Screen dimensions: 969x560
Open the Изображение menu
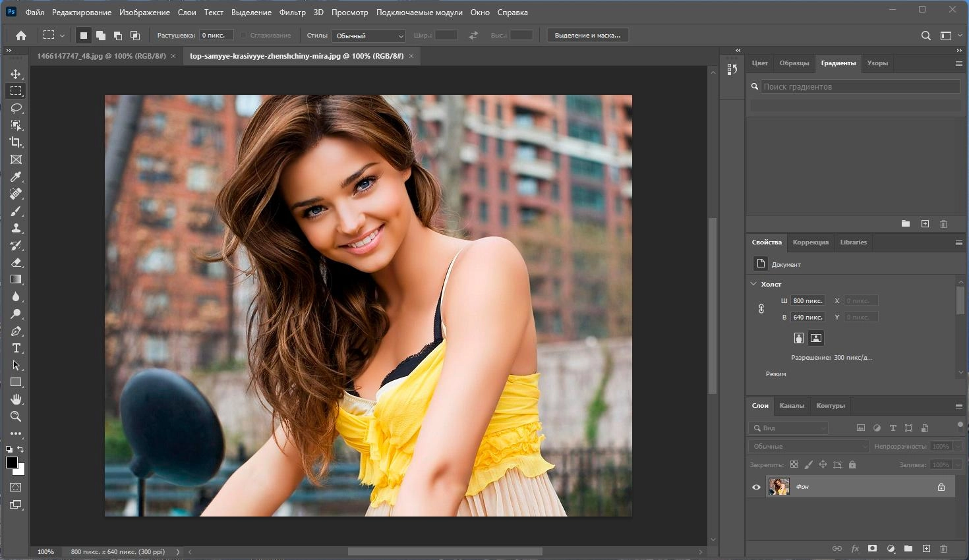coord(144,12)
